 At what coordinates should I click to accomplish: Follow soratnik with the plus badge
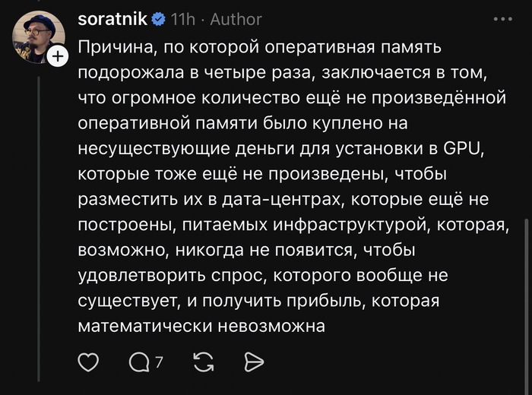coord(58,56)
